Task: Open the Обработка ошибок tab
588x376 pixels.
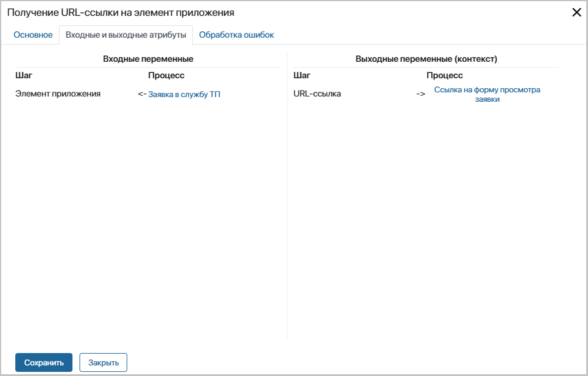Action: tap(236, 35)
